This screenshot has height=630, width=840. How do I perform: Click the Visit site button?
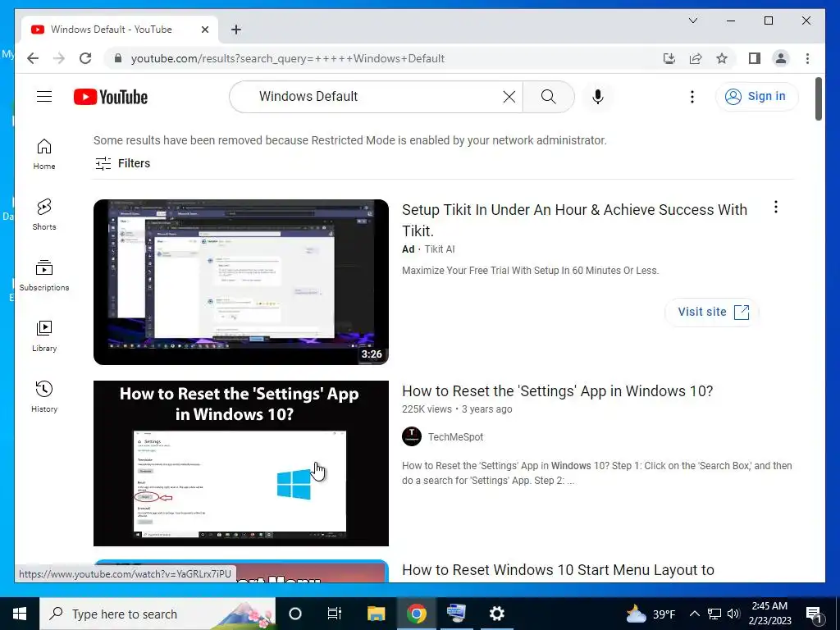(x=712, y=312)
